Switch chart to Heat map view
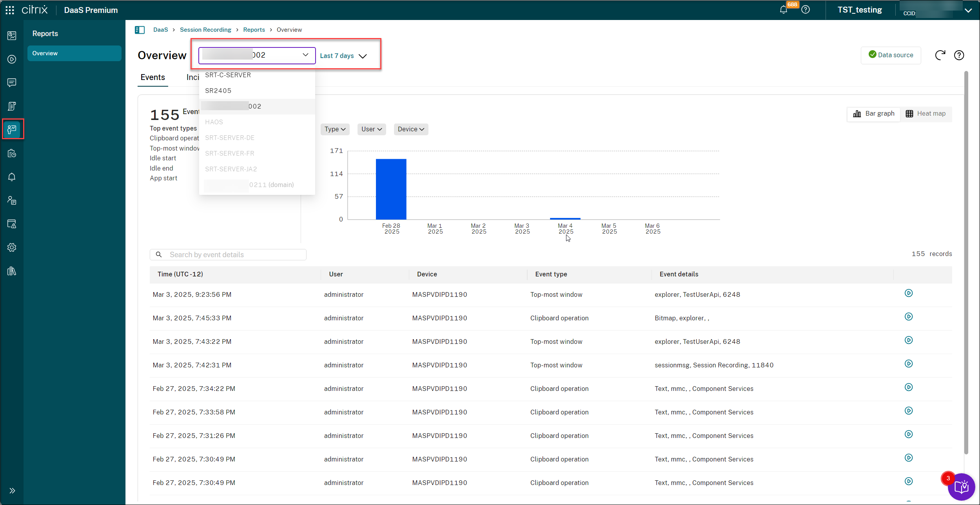This screenshot has width=980, height=505. pos(926,114)
